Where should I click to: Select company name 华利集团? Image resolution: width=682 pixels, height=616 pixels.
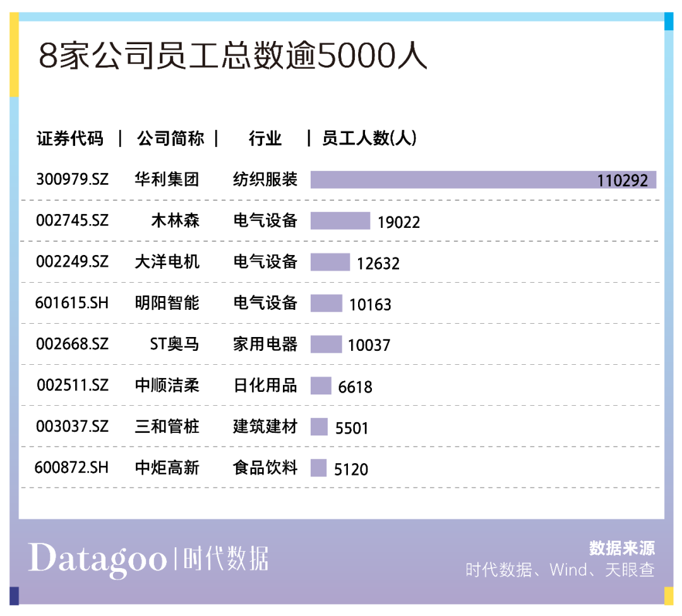point(167,179)
